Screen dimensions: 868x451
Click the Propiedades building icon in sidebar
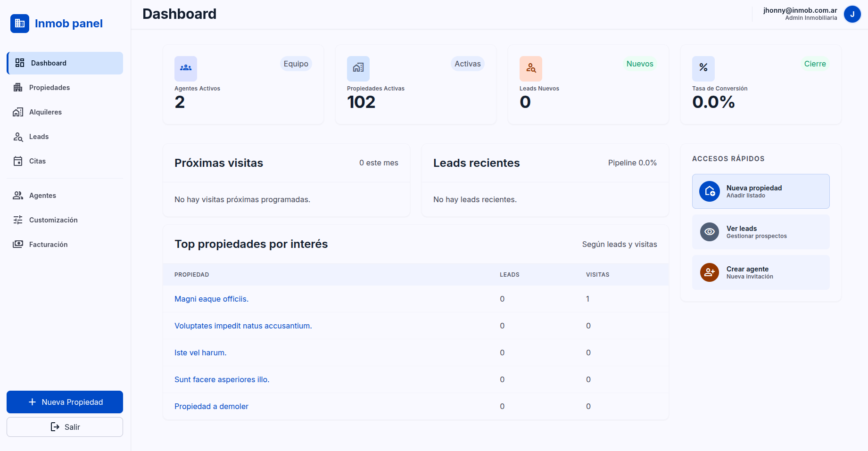[x=18, y=88]
